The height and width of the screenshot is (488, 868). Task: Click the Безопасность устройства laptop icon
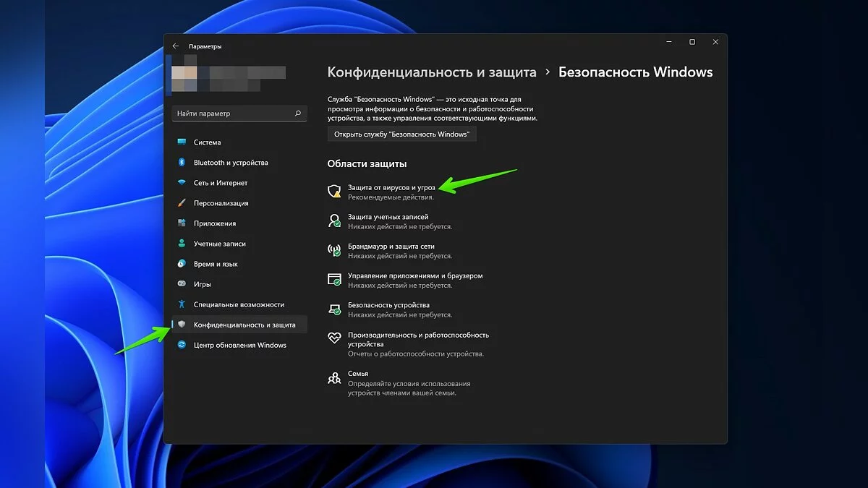334,309
